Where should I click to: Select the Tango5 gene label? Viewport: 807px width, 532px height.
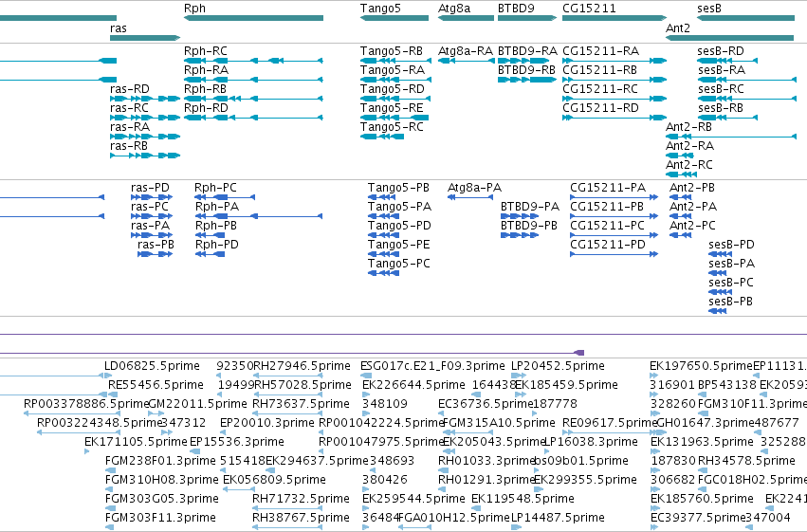point(380,9)
